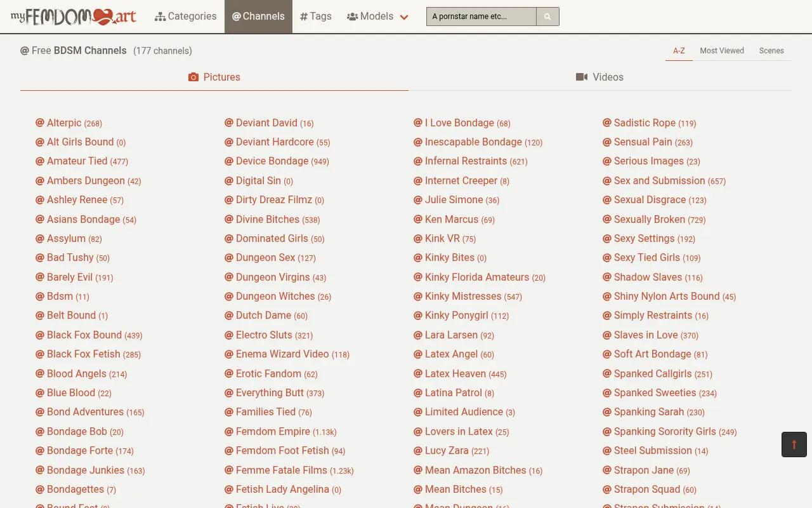Open the Julie Simone channel link

(x=457, y=200)
